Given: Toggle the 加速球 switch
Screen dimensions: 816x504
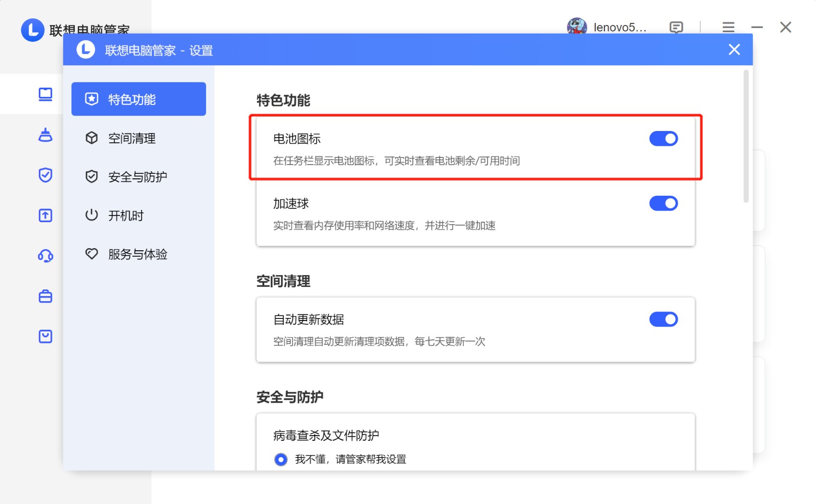Looking at the screenshot, I should pos(664,203).
